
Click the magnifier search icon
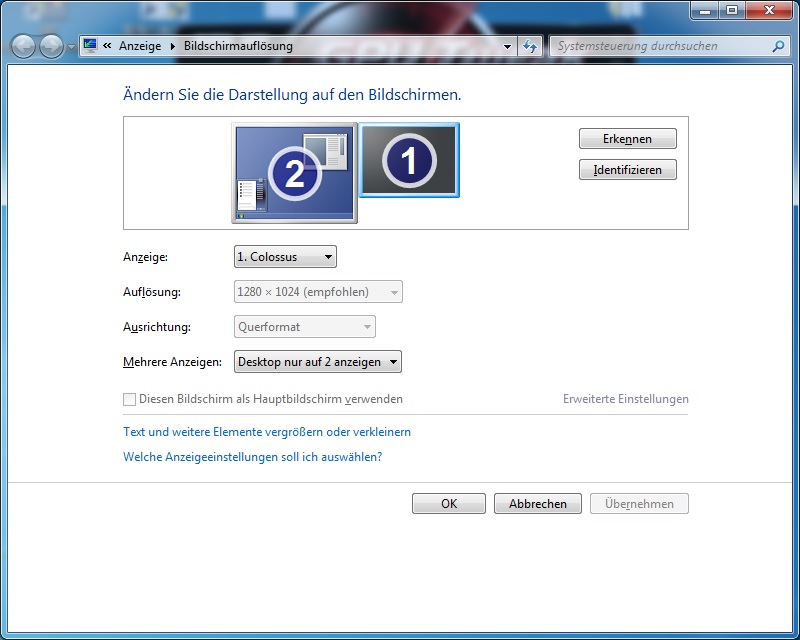[778, 46]
